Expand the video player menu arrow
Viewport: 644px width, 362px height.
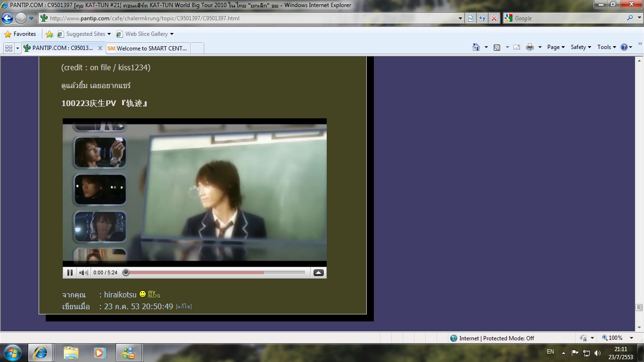[319, 272]
